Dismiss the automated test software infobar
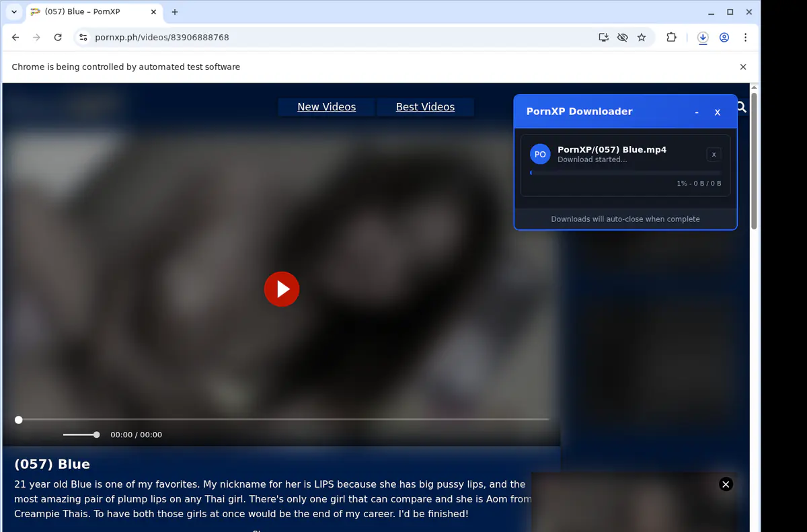 [x=743, y=67]
